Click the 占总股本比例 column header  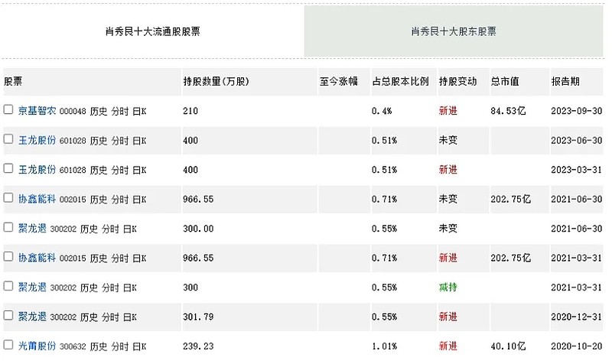click(400, 81)
